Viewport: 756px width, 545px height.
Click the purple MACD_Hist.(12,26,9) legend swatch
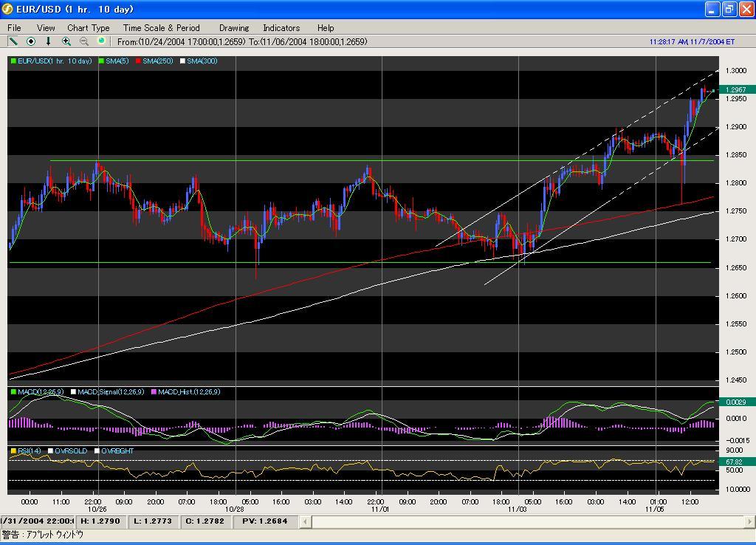click(154, 392)
